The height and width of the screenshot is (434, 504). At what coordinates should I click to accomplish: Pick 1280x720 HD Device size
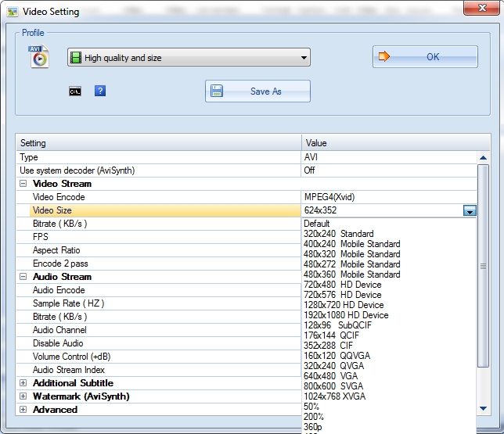(389, 305)
